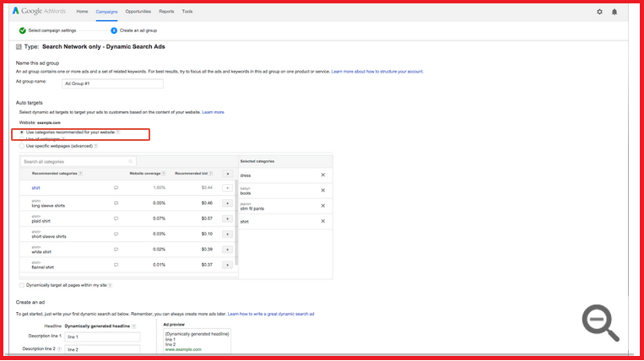
Task: Click the comment icon next to plaid shirt
Action: 116,218
